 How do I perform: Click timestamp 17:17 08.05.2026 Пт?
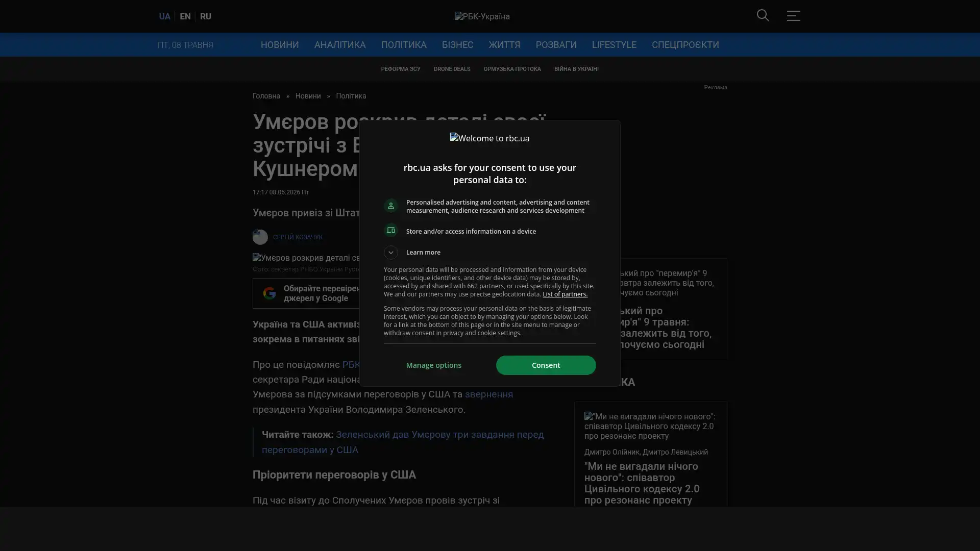tap(281, 192)
